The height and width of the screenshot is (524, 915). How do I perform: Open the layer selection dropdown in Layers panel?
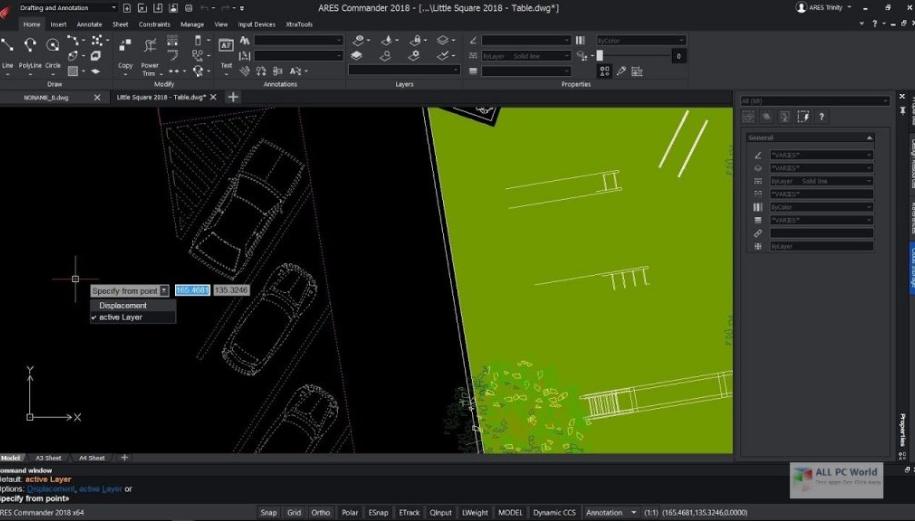(x=404, y=70)
